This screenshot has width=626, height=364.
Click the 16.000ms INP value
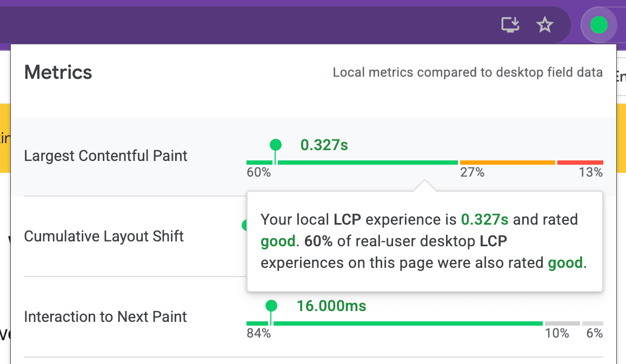tap(331, 306)
